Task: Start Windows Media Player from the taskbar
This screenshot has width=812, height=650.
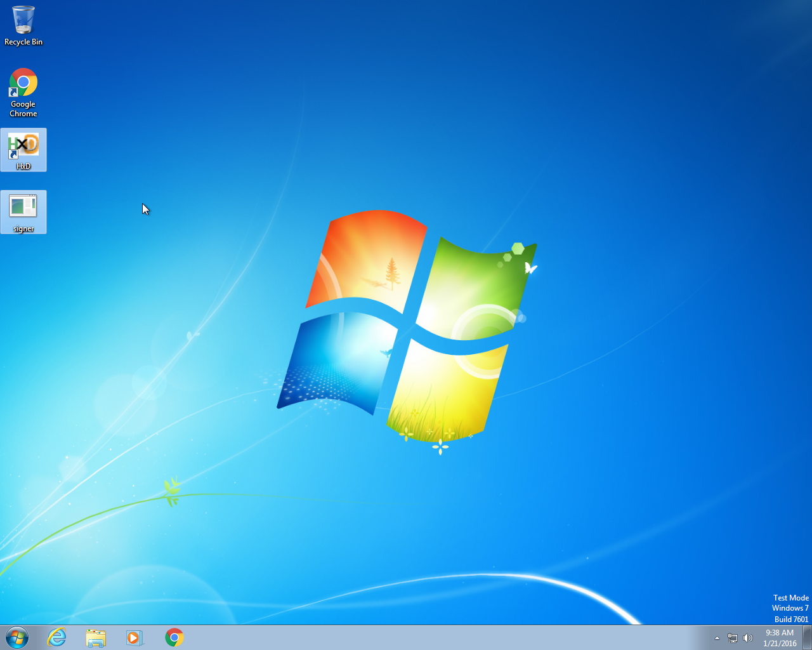Action: tap(134, 637)
